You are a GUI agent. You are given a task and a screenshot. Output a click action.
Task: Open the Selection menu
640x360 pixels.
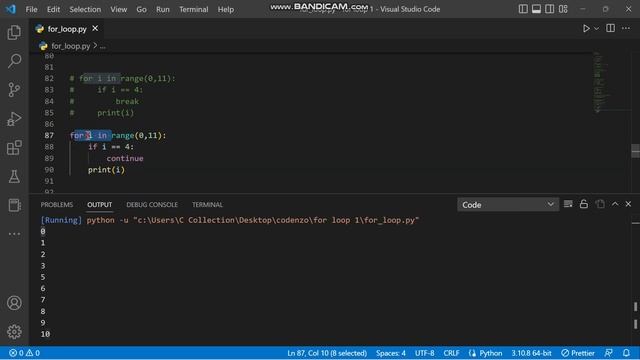tap(85, 9)
